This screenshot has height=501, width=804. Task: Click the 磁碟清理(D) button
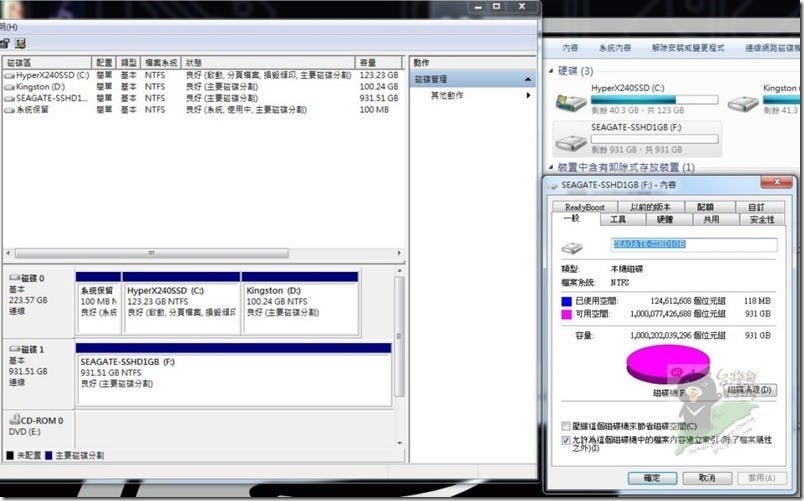pyautogui.click(x=750, y=390)
